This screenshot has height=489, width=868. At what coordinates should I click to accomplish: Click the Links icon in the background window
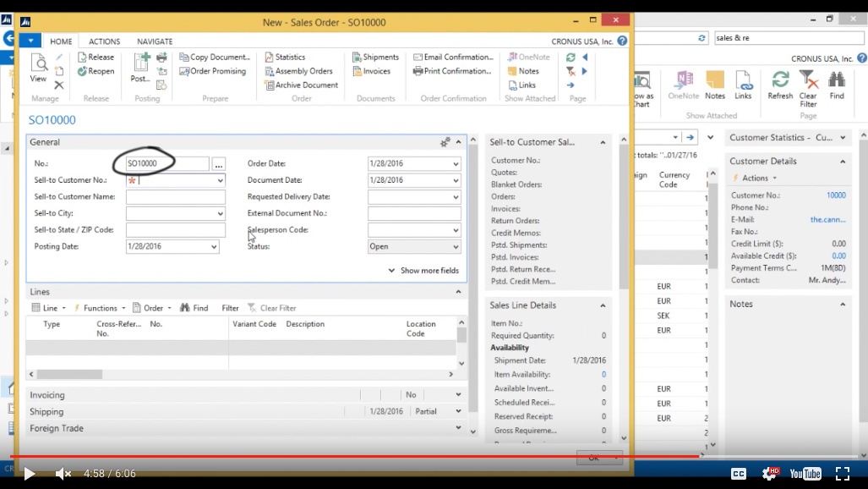743,85
